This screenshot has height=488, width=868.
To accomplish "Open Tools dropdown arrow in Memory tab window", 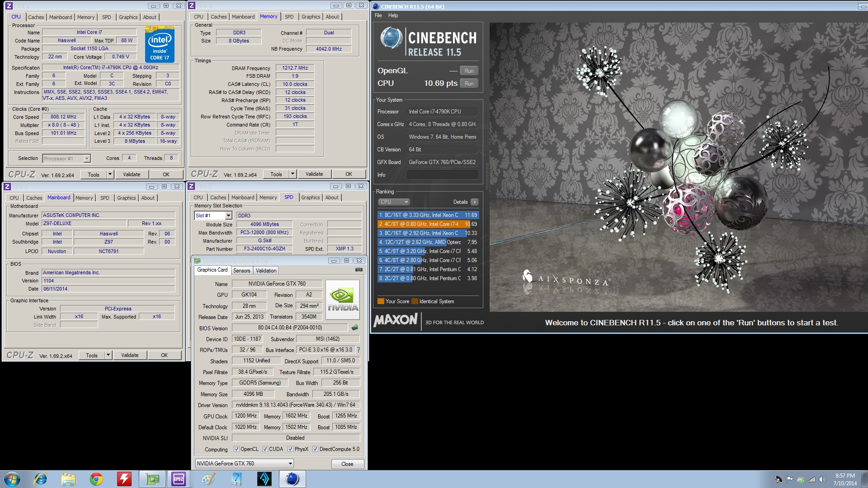I will point(292,174).
